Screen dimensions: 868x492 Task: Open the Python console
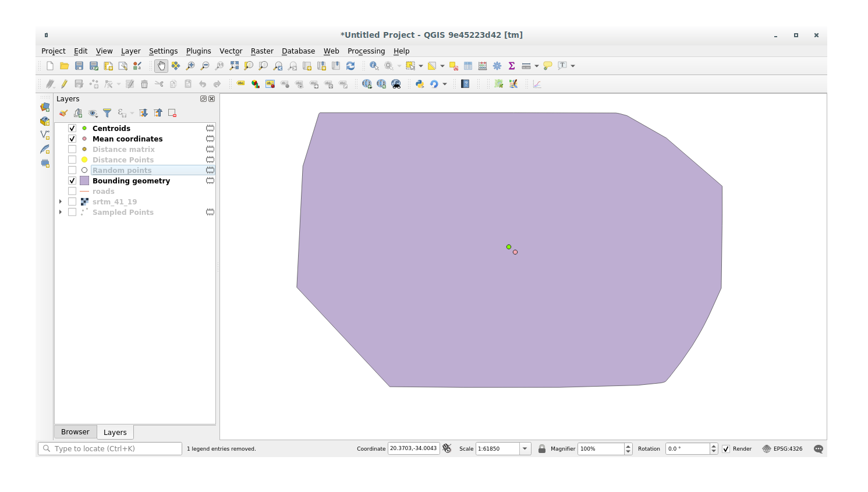tap(419, 84)
